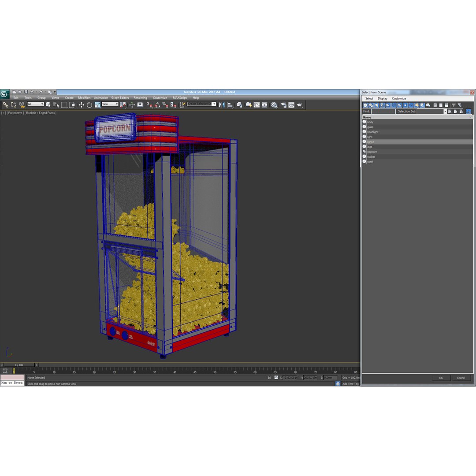Open the Modifiers menu
Screen dimensions: 476x476
pos(84,98)
